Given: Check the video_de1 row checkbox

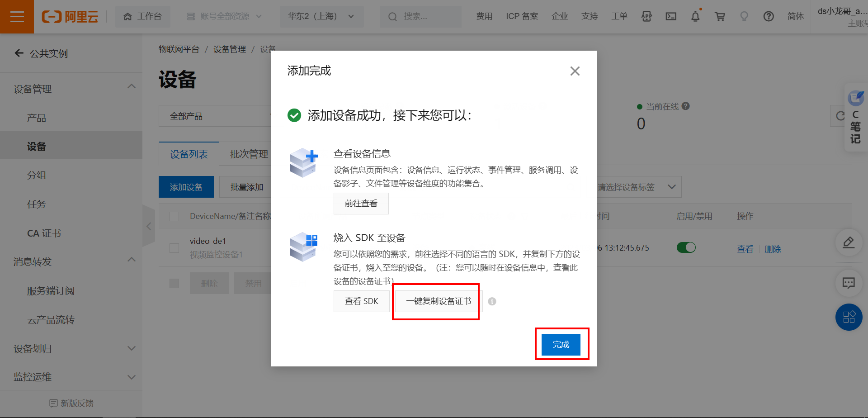Looking at the screenshot, I should 174,248.
